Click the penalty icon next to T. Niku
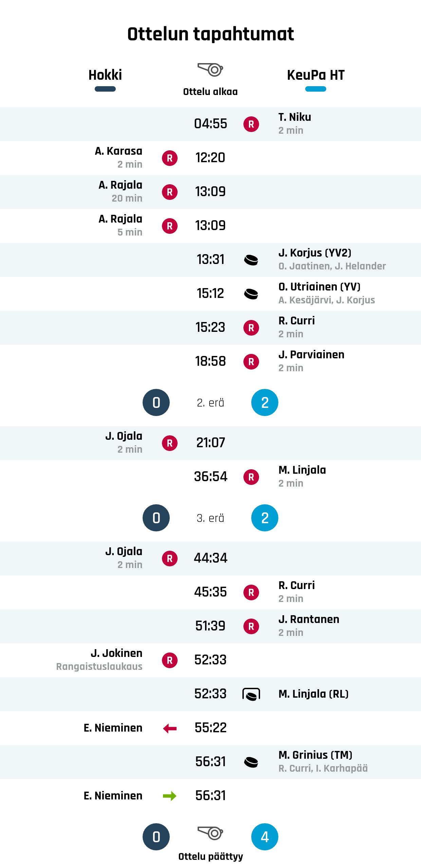This screenshot has height=868, width=421. coord(251,124)
